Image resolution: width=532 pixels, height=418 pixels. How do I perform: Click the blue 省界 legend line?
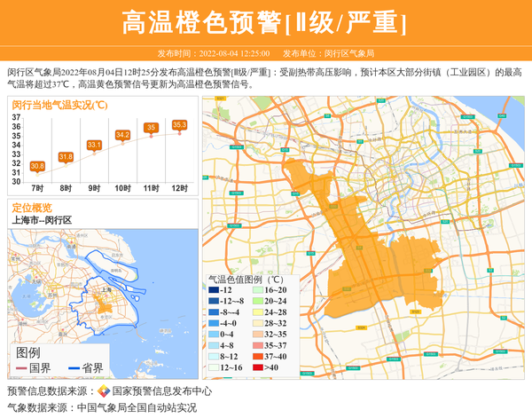point(72,367)
